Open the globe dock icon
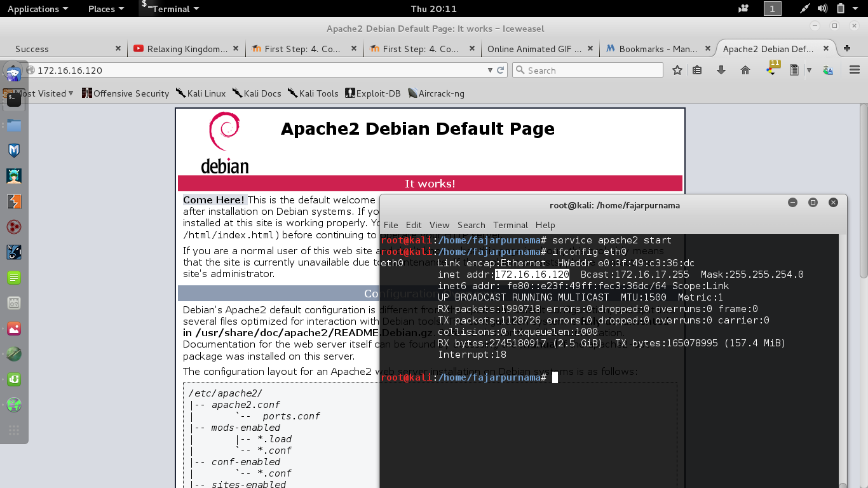Viewport: 868px width, 488px height. click(13, 405)
